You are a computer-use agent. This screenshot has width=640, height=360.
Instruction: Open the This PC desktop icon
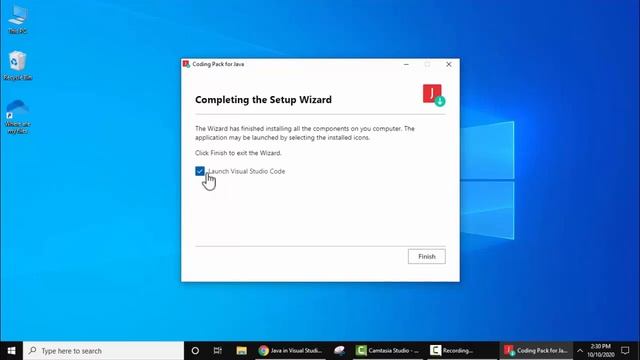click(18, 20)
